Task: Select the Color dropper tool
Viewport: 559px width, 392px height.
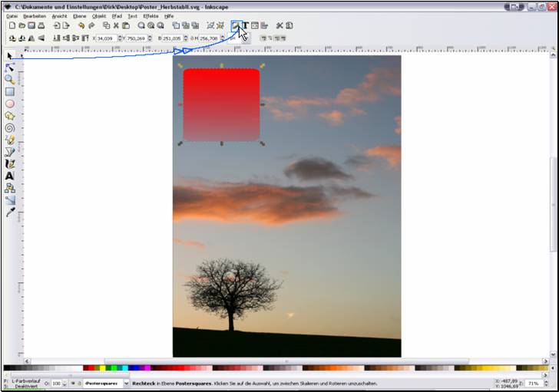Action: point(10,212)
